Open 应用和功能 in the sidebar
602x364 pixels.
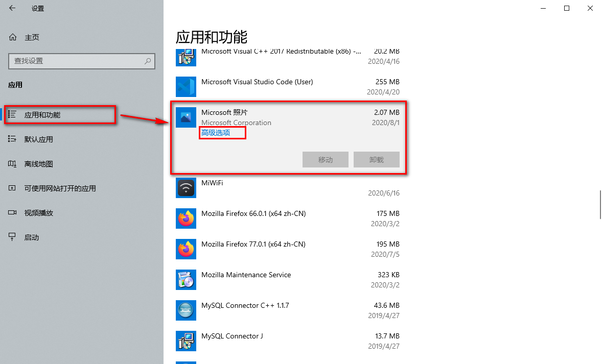click(42, 115)
